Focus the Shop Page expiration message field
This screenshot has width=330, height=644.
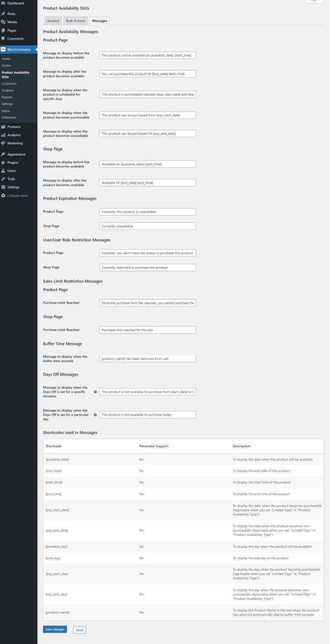coord(147,226)
